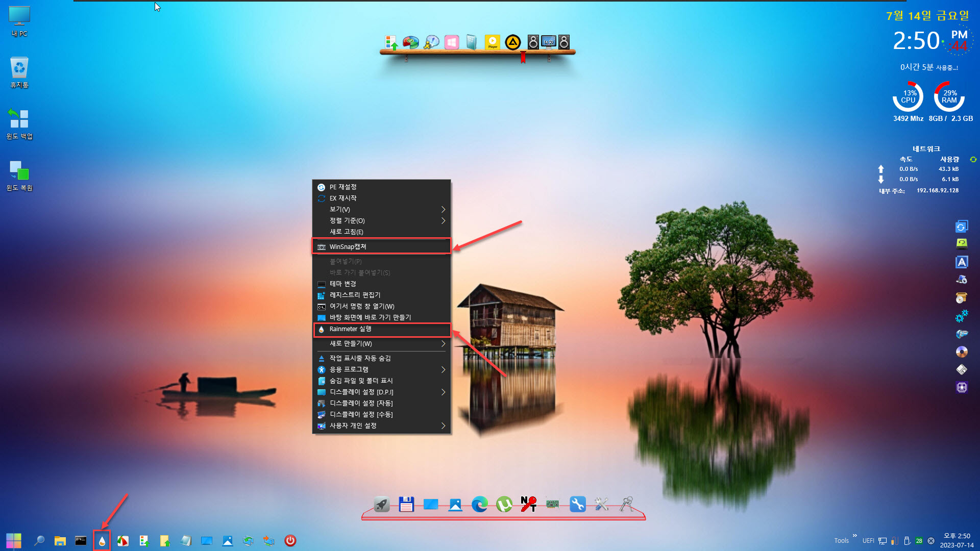Open File Explorer from the taskbar
The image size is (980, 551).
pos(60,541)
